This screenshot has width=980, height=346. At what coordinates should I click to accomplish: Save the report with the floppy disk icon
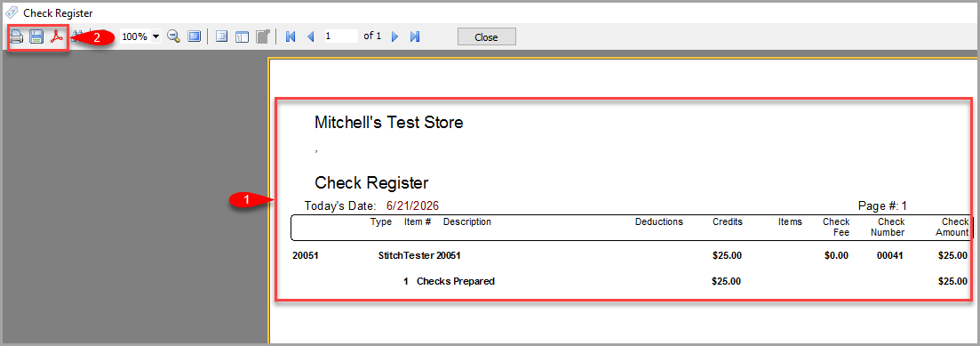click(x=36, y=37)
